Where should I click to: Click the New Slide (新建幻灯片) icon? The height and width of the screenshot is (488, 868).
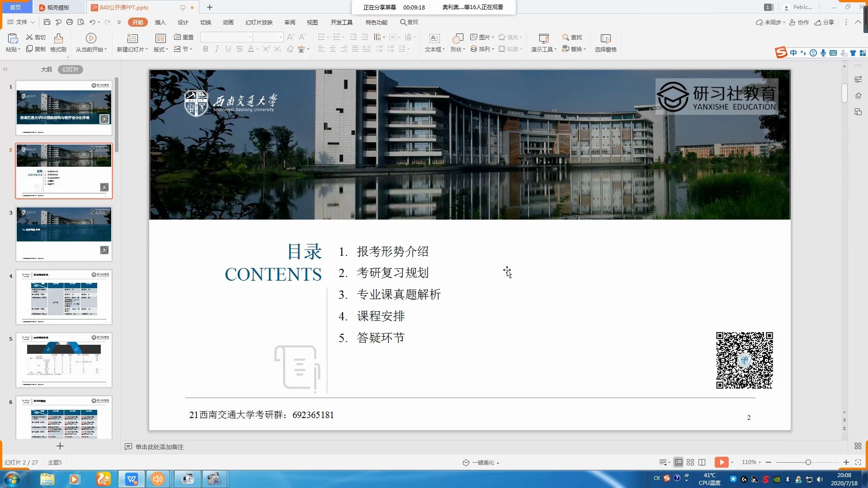(132, 38)
